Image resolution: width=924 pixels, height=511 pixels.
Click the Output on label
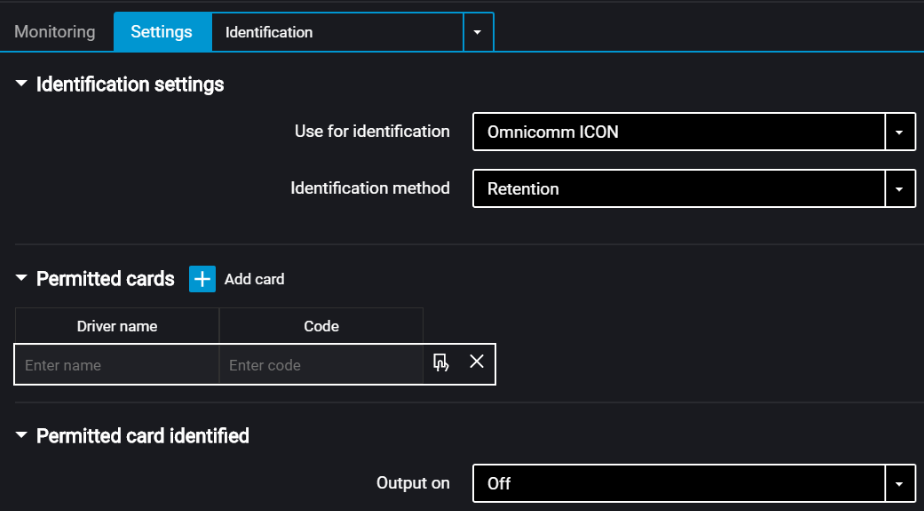[412, 483]
